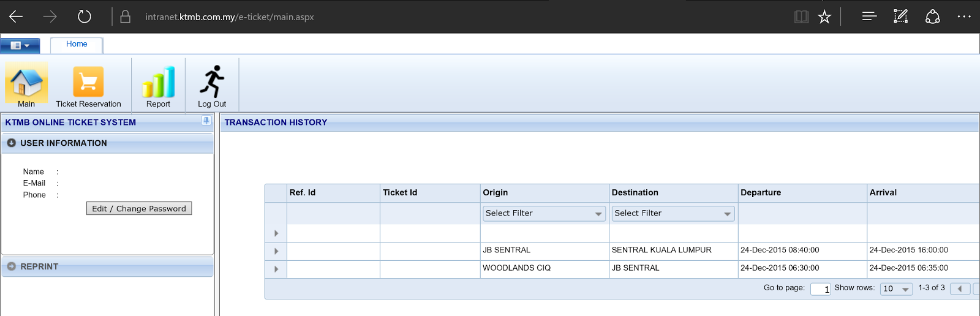
Task: Open Ticket Reservation cart icon
Action: pyautogui.click(x=88, y=83)
